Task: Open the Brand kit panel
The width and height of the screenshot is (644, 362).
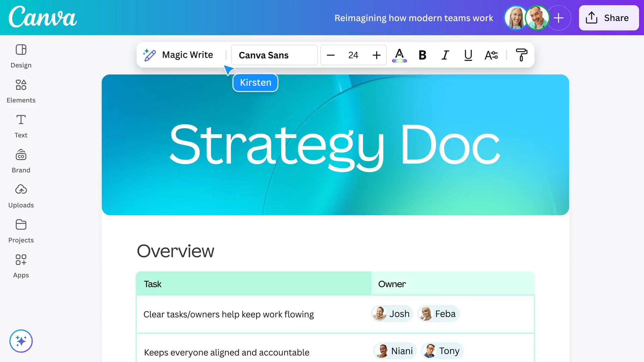Action: pyautogui.click(x=21, y=161)
